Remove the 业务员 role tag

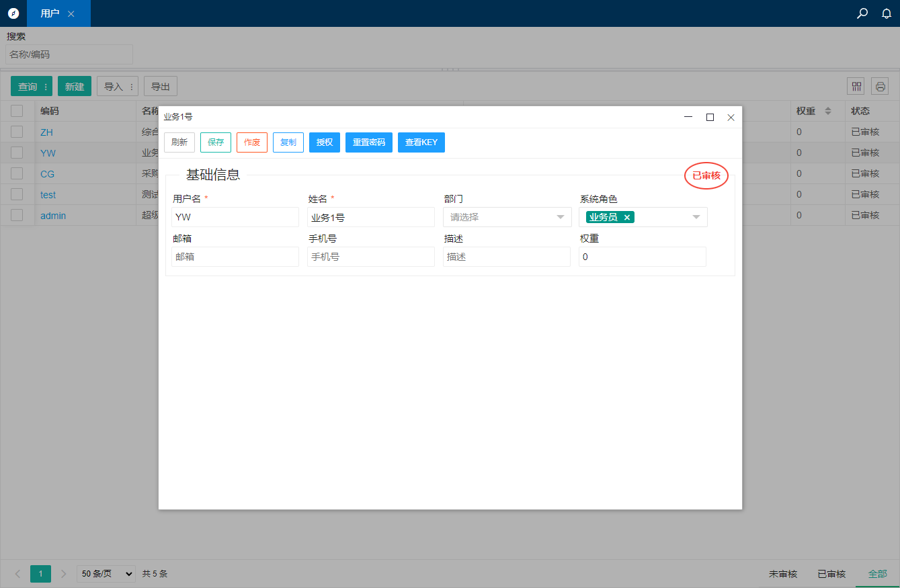point(627,217)
